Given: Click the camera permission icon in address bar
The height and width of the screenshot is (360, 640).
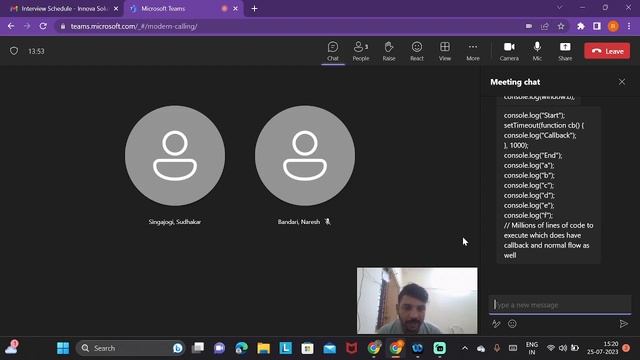Looking at the screenshot, I should coord(529,26).
